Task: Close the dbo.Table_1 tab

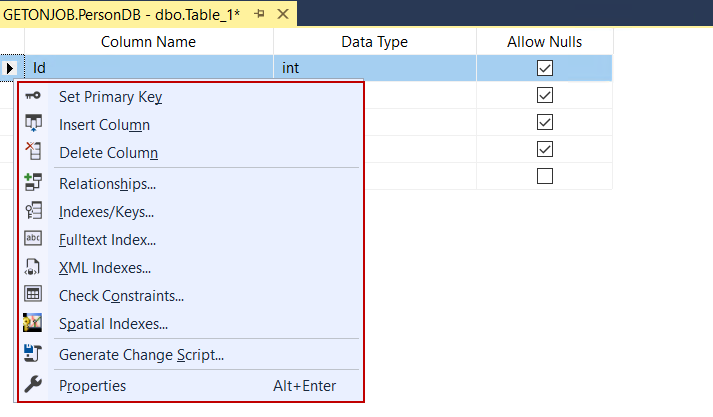Action: coord(282,15)
